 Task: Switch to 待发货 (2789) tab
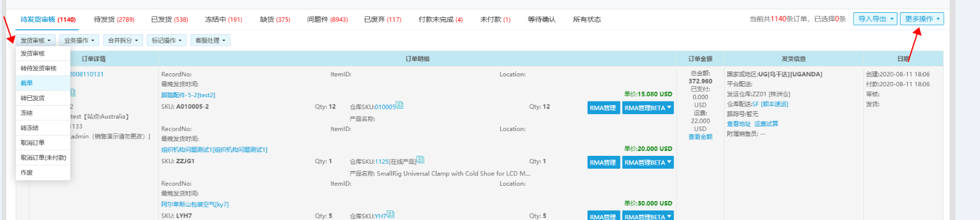point(114,20)
